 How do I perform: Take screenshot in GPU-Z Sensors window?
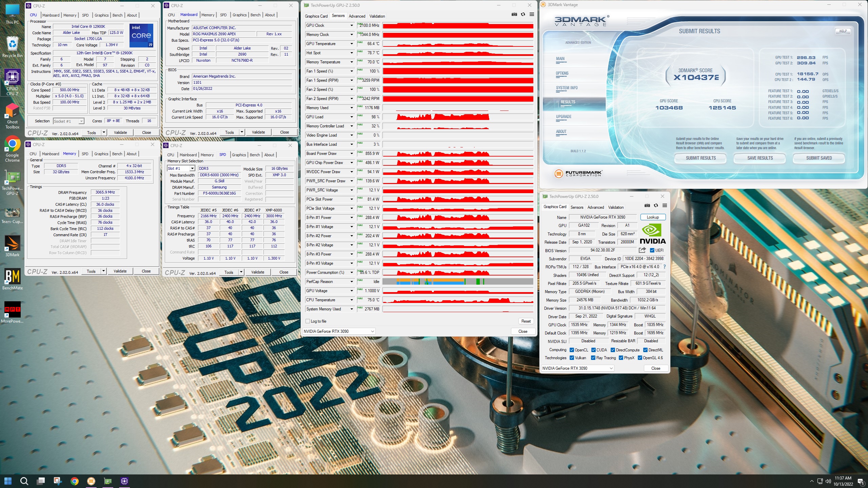514,14
